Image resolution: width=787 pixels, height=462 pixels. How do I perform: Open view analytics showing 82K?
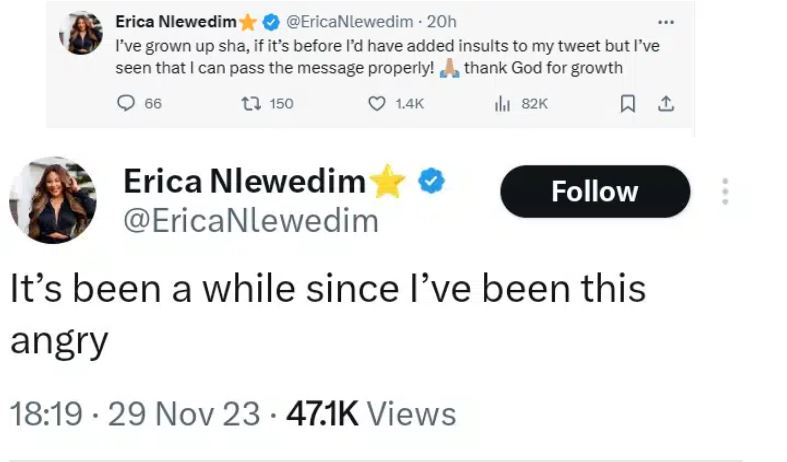503,103
